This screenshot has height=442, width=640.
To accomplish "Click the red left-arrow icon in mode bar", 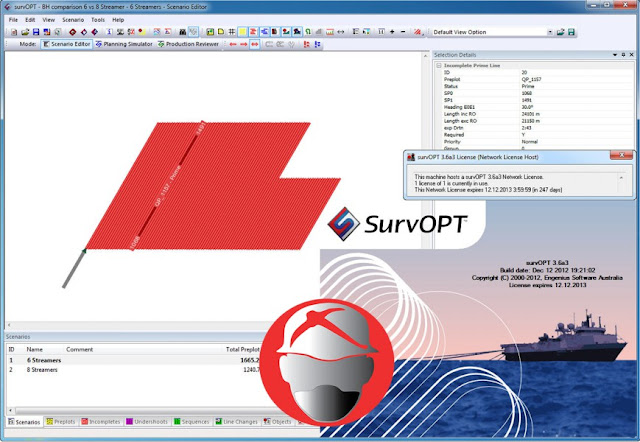I will 233,44.
